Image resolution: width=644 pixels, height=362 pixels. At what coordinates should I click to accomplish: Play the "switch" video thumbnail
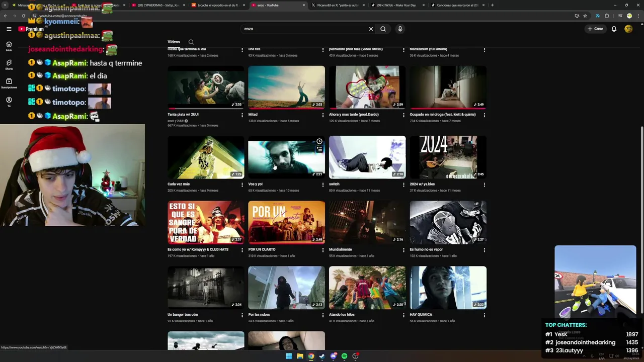(367, 157)
